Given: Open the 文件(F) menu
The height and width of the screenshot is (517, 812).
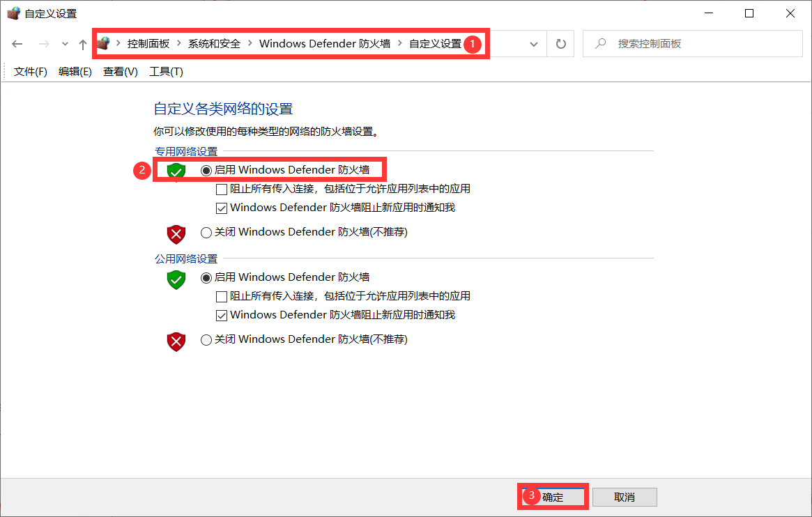Looking at the screenshot, I should 30,72.
